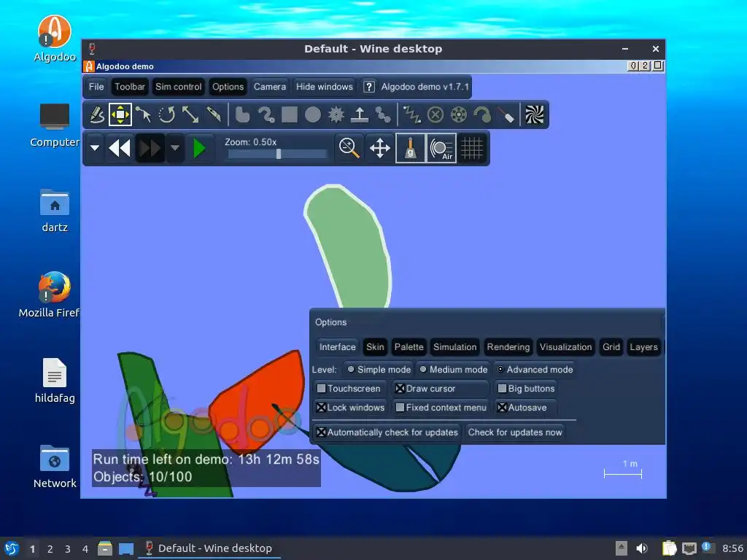
Task: Switch to the Layers tab
Action: click(x=643, y=347)
